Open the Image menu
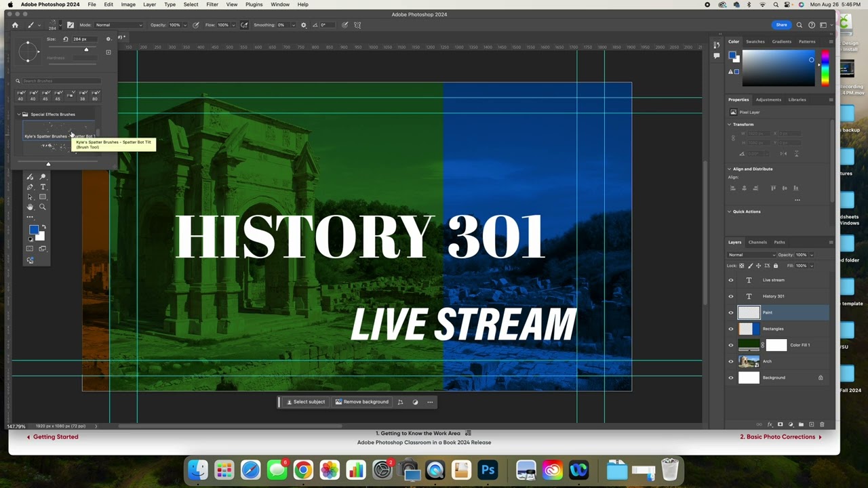The width and height of the screenshot is (868, 488). pos(128,5)
